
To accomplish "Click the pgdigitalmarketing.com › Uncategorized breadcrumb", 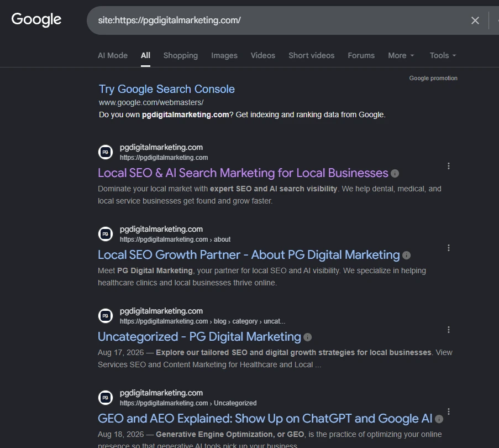I will click(x=188, y=403).
